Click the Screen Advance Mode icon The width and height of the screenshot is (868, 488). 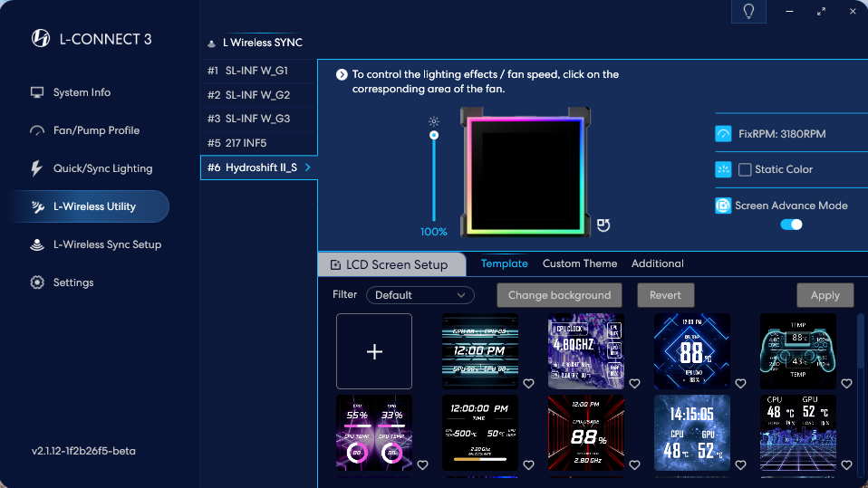[723, 206]
